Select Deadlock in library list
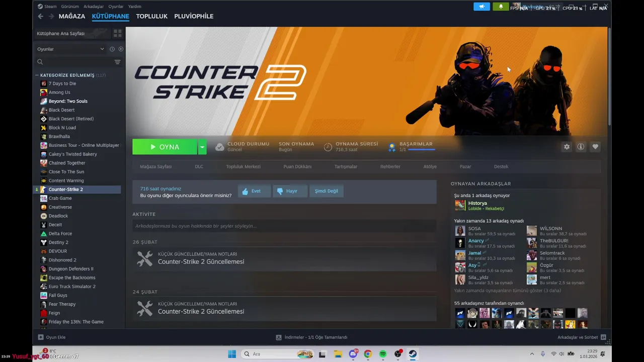 coord(58,216)
